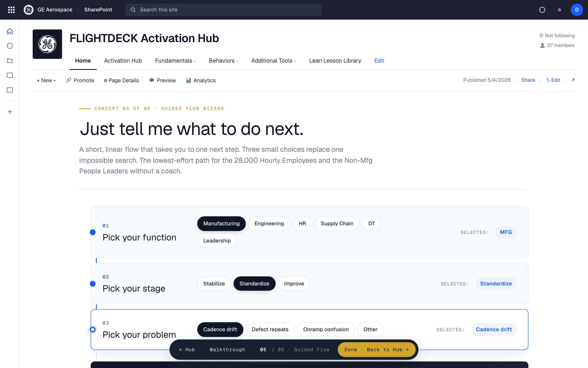This screenshot has height=368, width=588.
Task: Click the Cadence drift selected badge
Action: pos(494,330)
